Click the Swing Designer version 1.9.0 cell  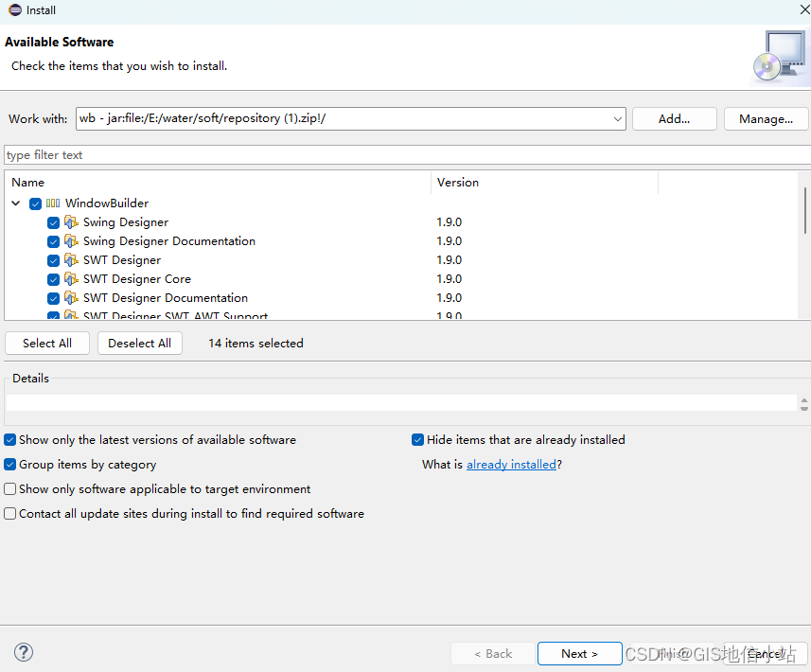(x=449, y=222)
